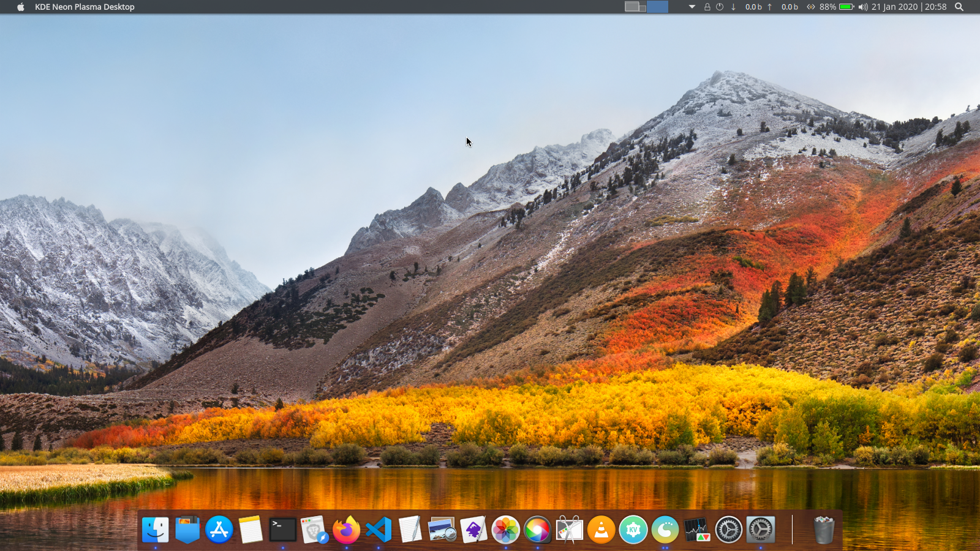Image resolution: width=980 pixels, height=551 pixels.
Task: Open the Brave browser icon in dock
Action: [315, 530]
